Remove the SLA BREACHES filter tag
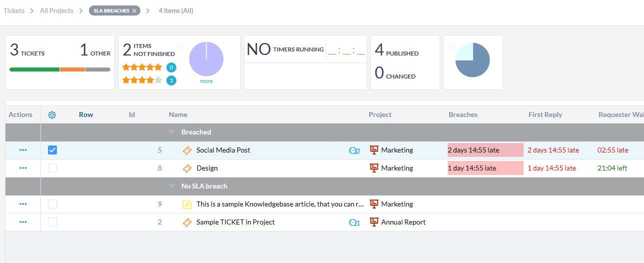Screen dimensions: 644x263 pyautogui.click(x=134, y=10)
